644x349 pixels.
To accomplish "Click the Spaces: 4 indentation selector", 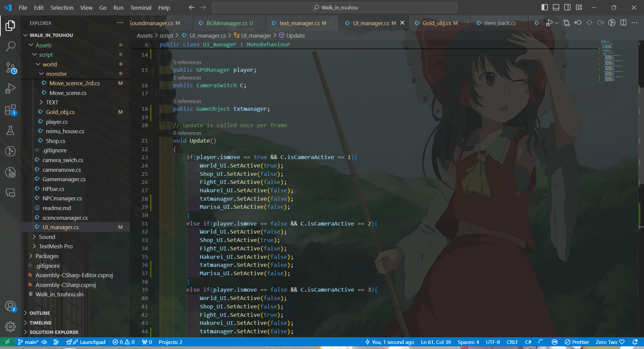I will tap(468, 342).
